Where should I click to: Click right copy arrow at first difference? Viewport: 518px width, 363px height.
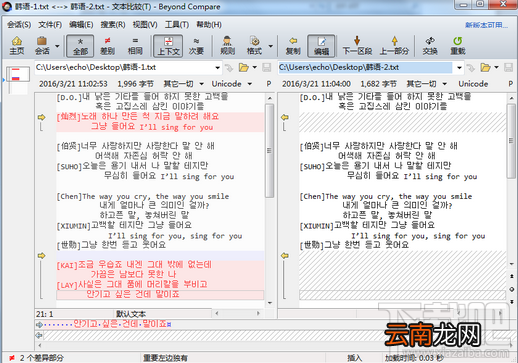point(285,117)
